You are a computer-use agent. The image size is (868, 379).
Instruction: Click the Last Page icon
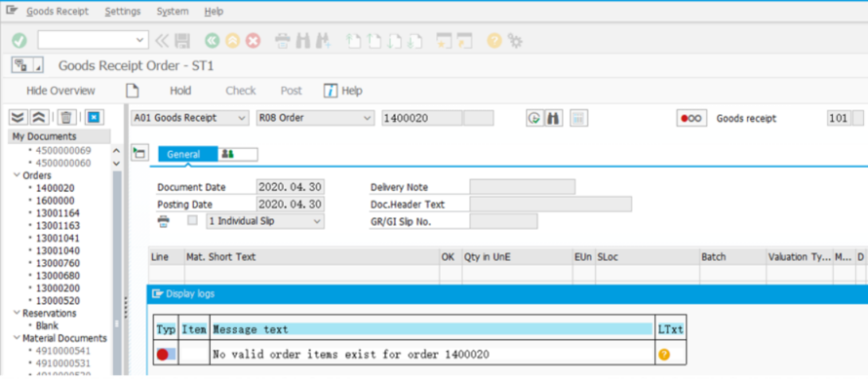pyautogui.click(x=414, y=41)
